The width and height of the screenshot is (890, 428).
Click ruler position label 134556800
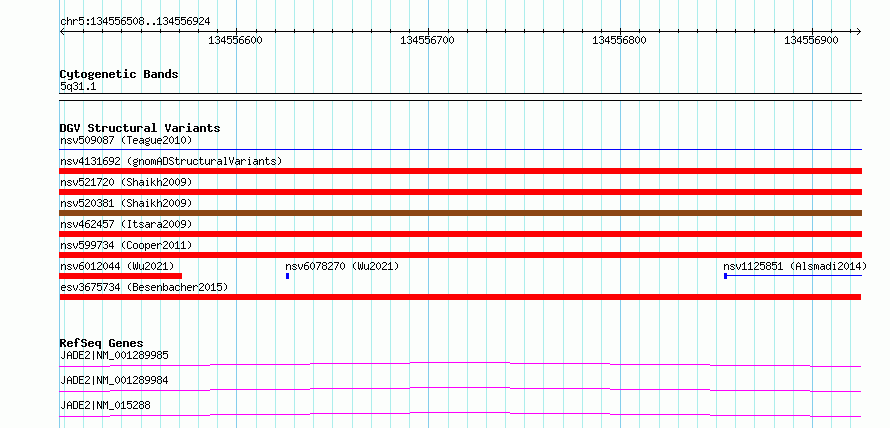[x=619, y=40]
